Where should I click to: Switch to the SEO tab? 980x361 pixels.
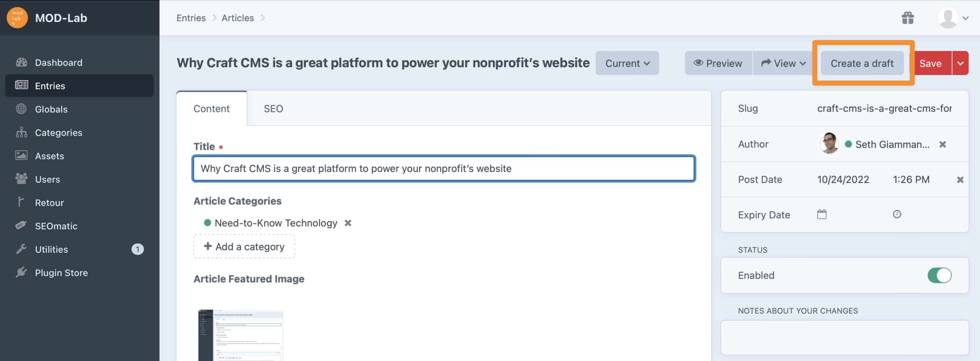[x=273, y=109]
